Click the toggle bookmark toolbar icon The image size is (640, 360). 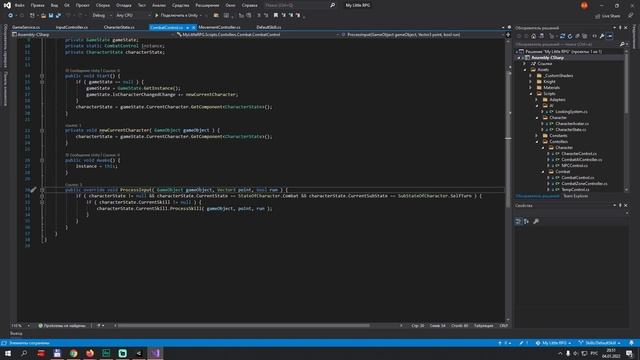coord(276,16)
